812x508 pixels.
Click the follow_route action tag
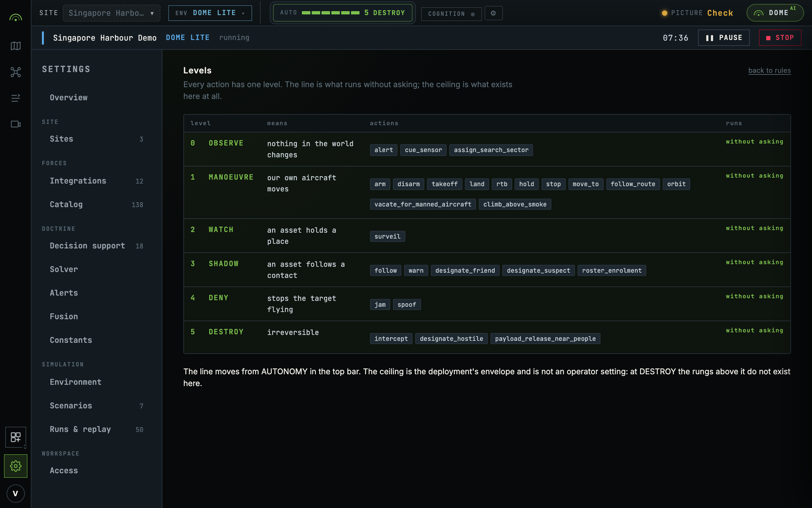[633, 184]
